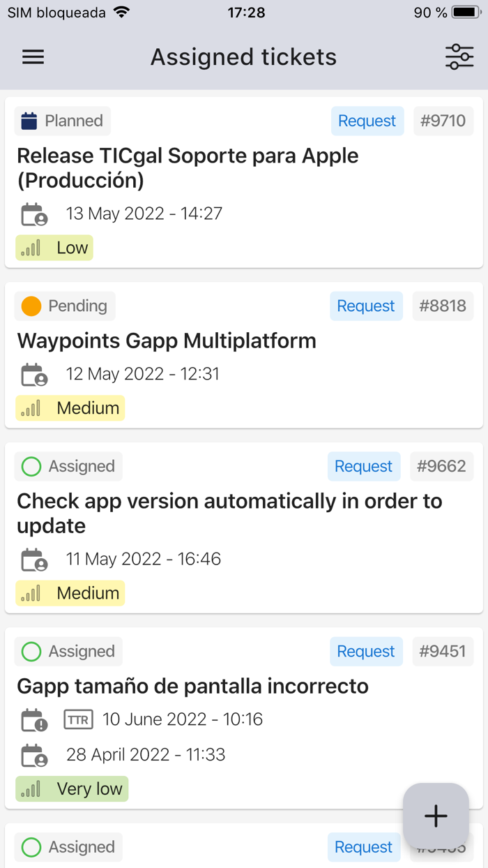The width and height of the screenshot is (488, 868).
Task: Click the Medium priority badge on Waypoints ticket
Action: click(70, 408)
